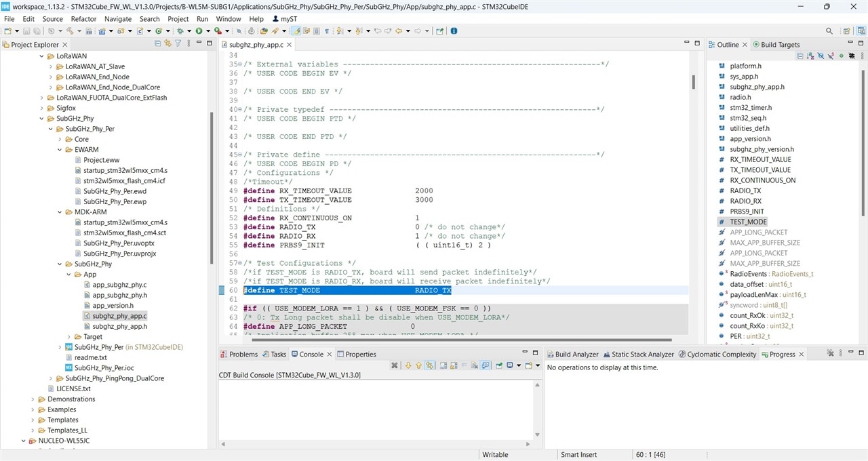The height and width of the screenshot is (461, 868).
Task: Collapse the MDK-ARM folder
Action: coord(60,212)
